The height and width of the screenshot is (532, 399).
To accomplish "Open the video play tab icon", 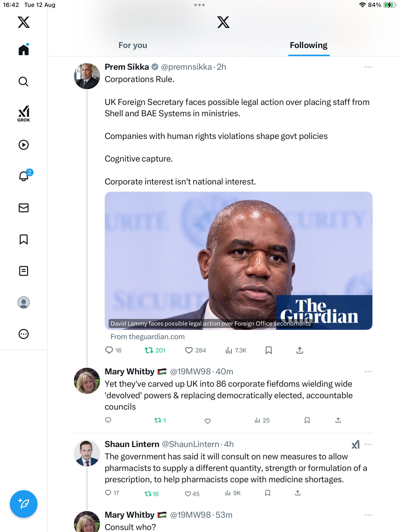I will [x=24, y=145].
